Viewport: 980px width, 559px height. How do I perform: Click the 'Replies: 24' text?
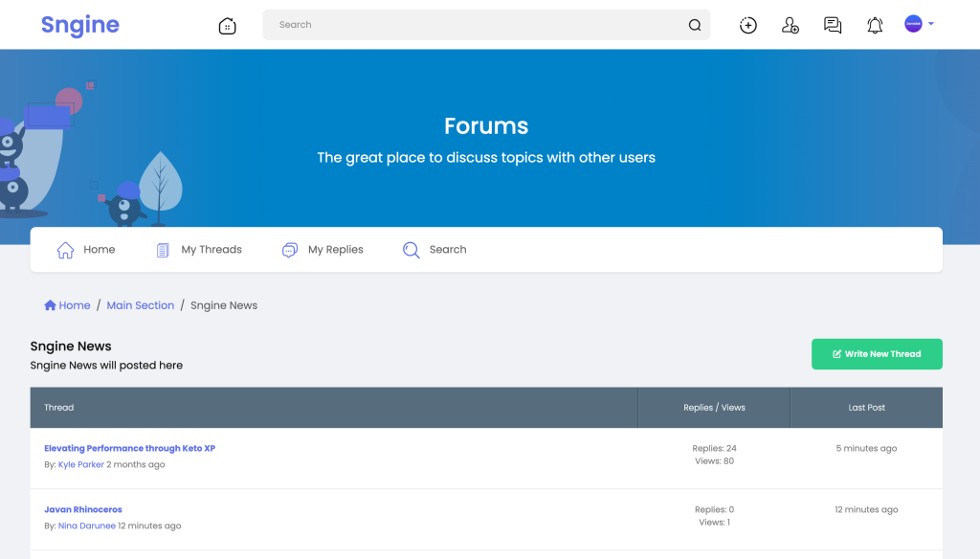(714, 448)
